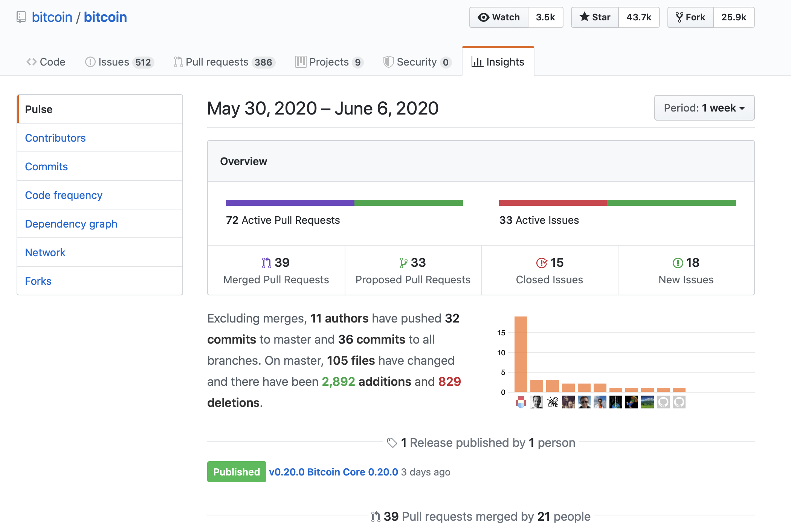Select Pulse in the sidebar

tap(100, 109)
